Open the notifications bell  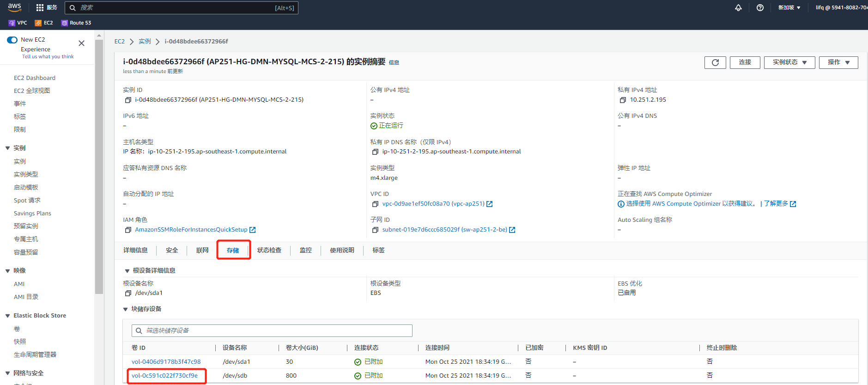point(738,7)
